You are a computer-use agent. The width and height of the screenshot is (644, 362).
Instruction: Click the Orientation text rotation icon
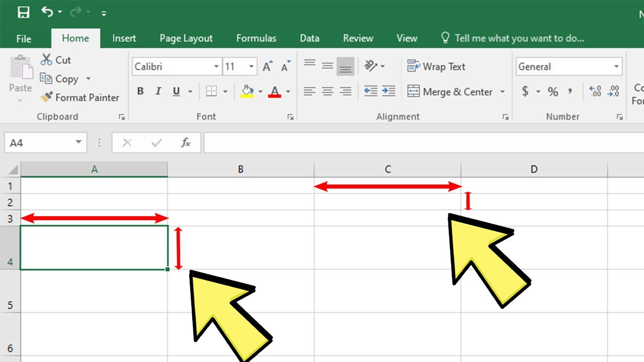371,66
